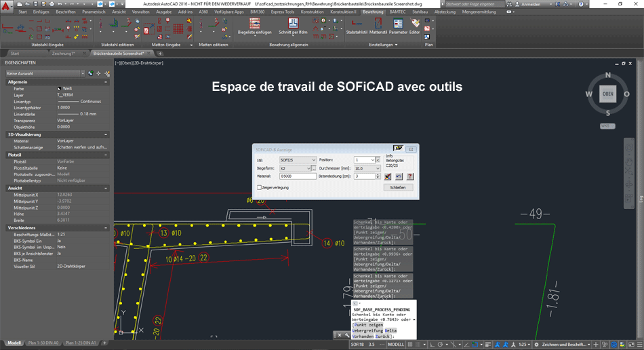Click the browse button next to Biegeform

314,168
